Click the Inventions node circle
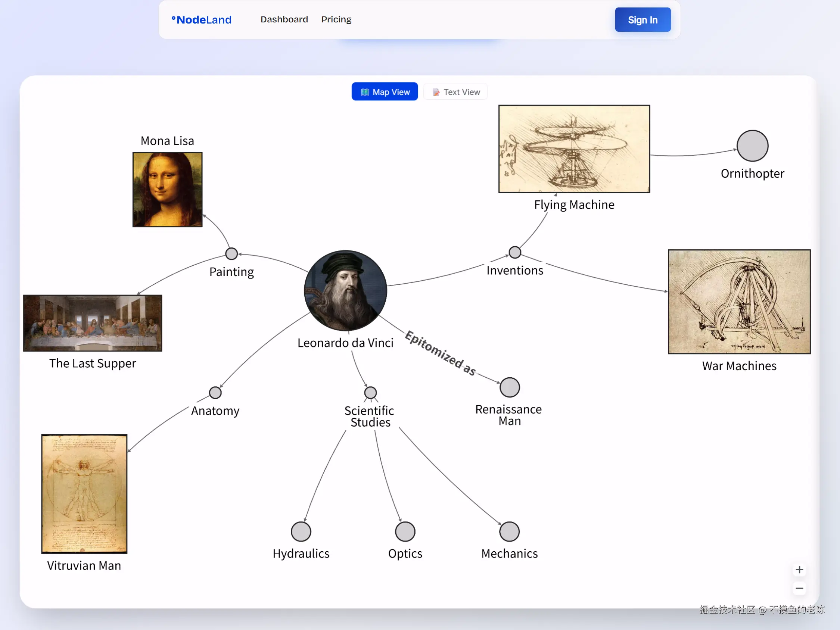 pos(514,252)
